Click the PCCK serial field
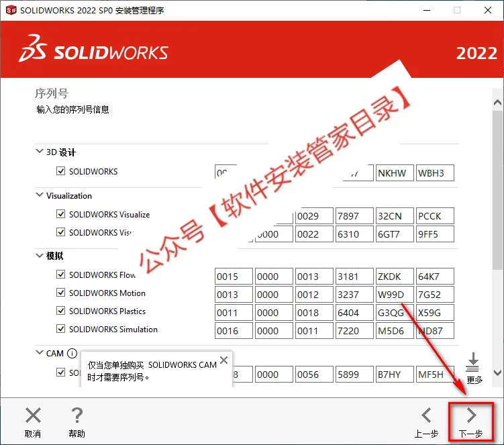The image size is (504, 445). (x=435, y=215)
